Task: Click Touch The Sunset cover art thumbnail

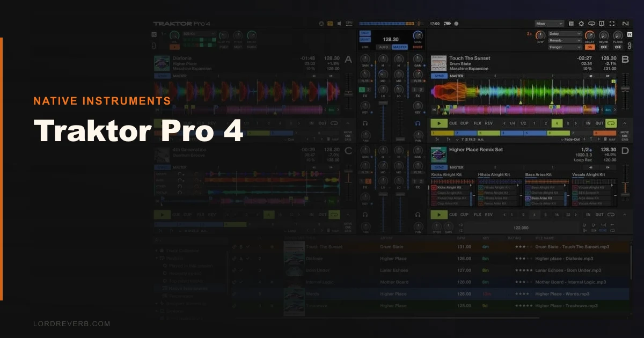Action: 438,63
